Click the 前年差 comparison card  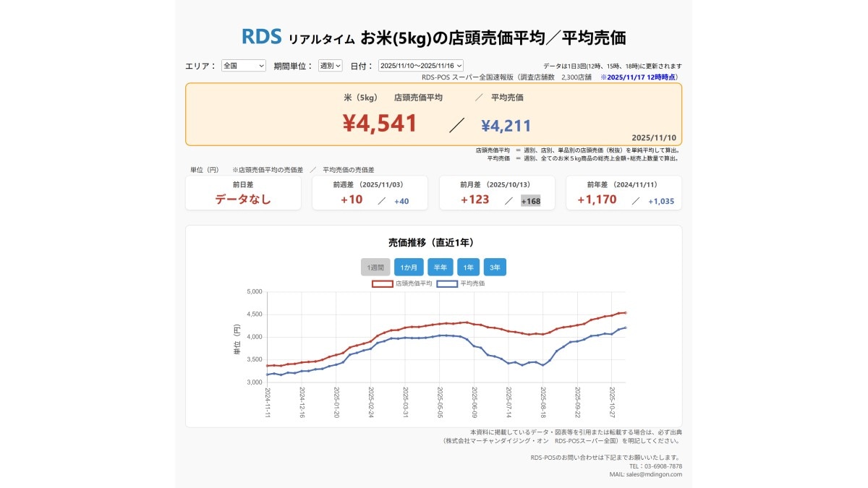624,193
